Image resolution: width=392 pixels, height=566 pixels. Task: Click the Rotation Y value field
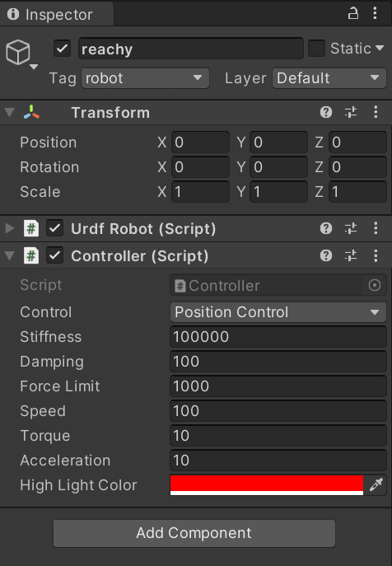(x=278, y=167)
